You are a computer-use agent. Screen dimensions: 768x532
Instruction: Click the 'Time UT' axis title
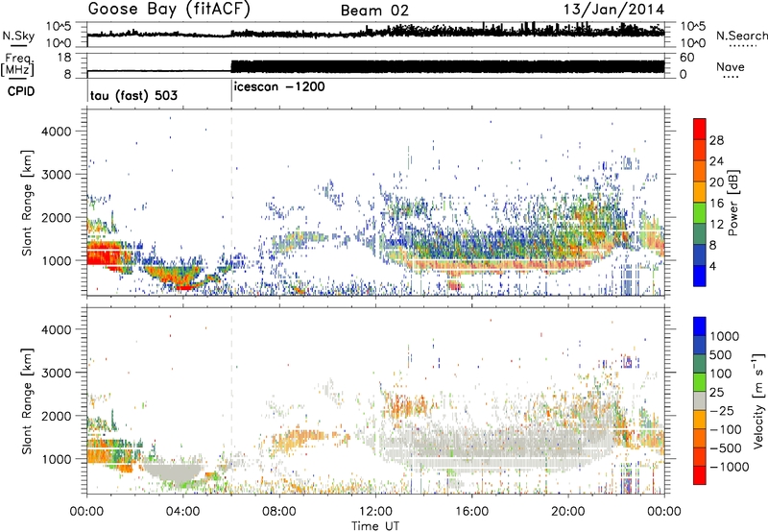[x=375, y=526]
